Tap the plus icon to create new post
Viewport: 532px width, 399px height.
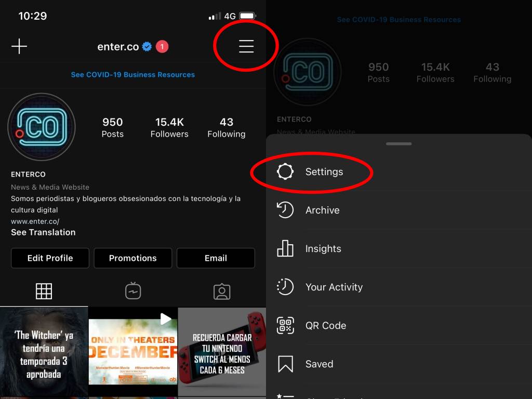point(19,46)
